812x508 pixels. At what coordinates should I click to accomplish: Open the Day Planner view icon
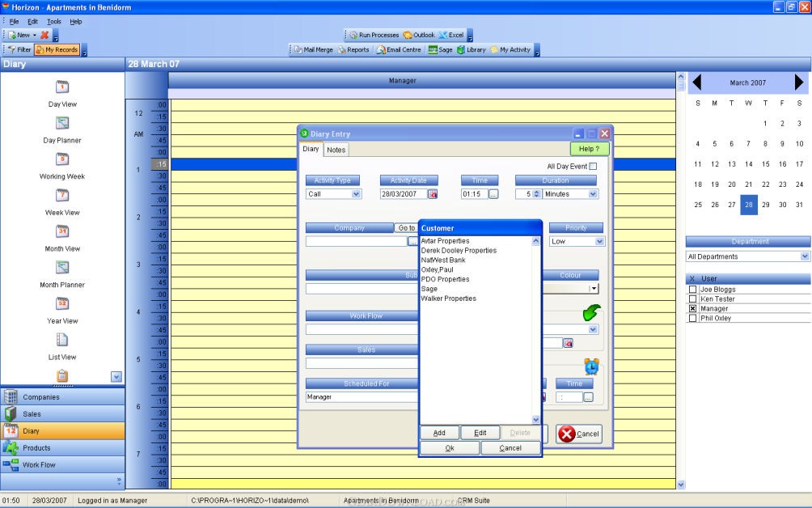tap(62, 123)
